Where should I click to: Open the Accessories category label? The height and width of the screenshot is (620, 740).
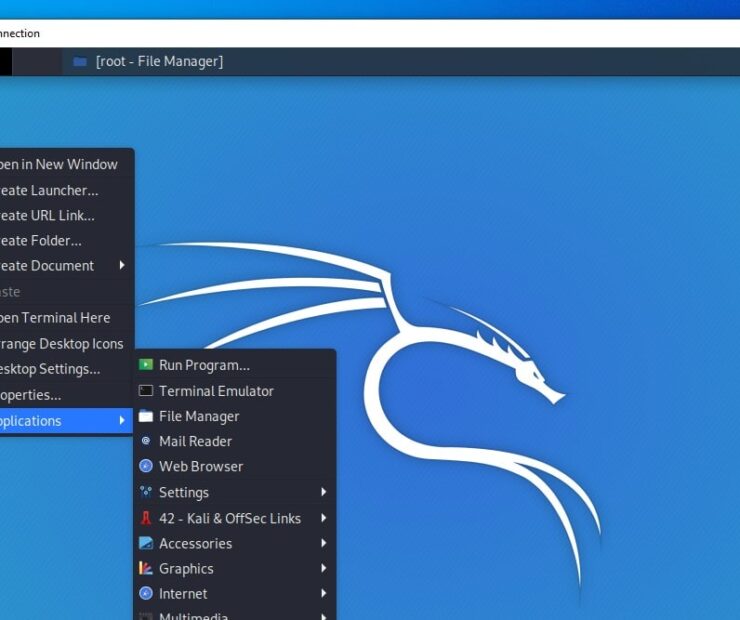pos(195,544)
